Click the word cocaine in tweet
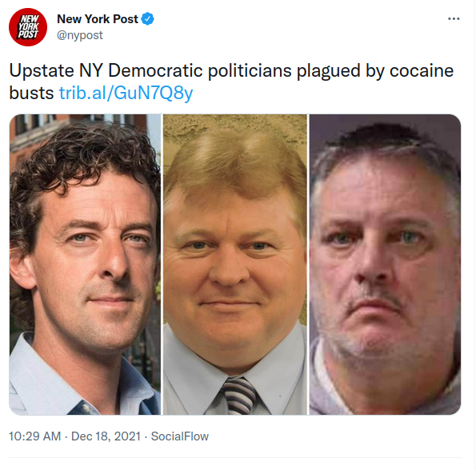Image resolution: width=476 pixels, height=470 pixels. click(x=422, y=70)
